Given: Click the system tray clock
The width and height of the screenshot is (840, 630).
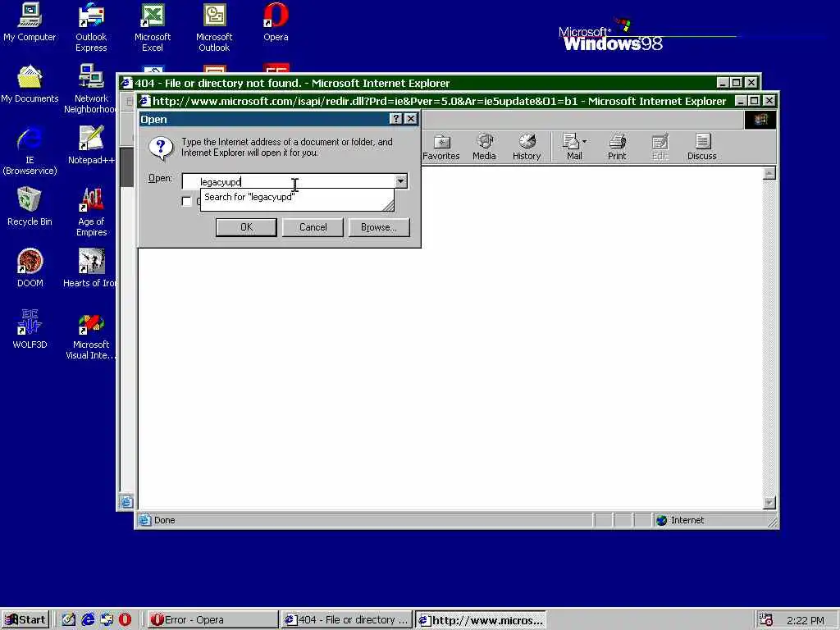Looking at the screenshot, I should [806, 620].
